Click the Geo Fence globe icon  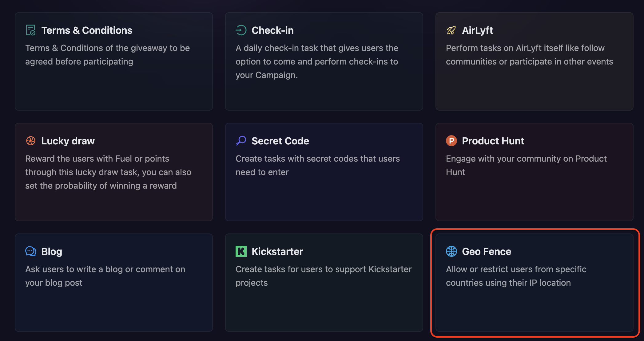point(451,251)
